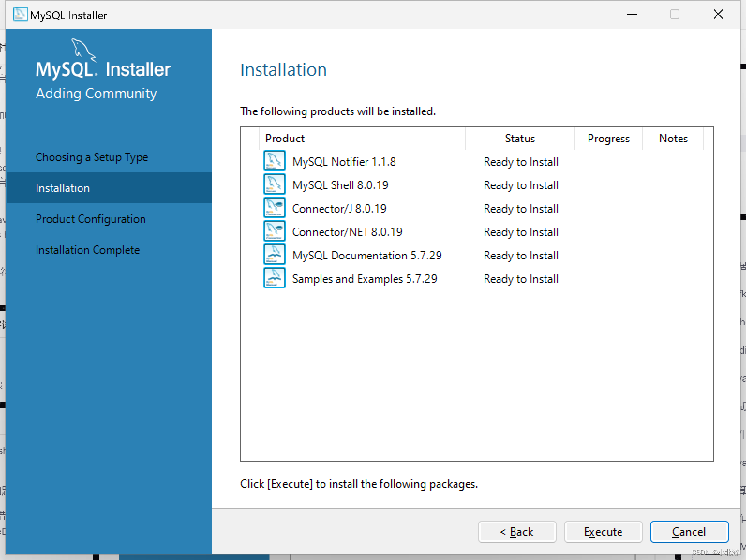Select the MySQL Shell 8.0.19 row text
The width and height of the screenshot is (746, 560).
click(340, 185)
